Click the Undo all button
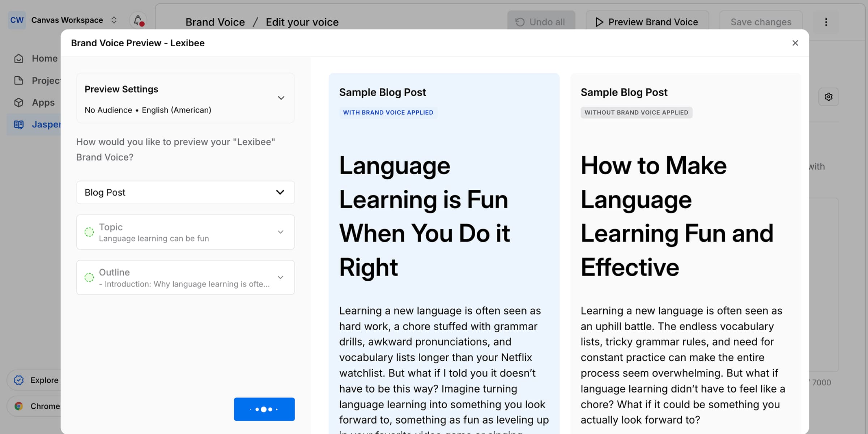Image resolution: width=868 pixels, height=434 pixels. tap(541, 22)
